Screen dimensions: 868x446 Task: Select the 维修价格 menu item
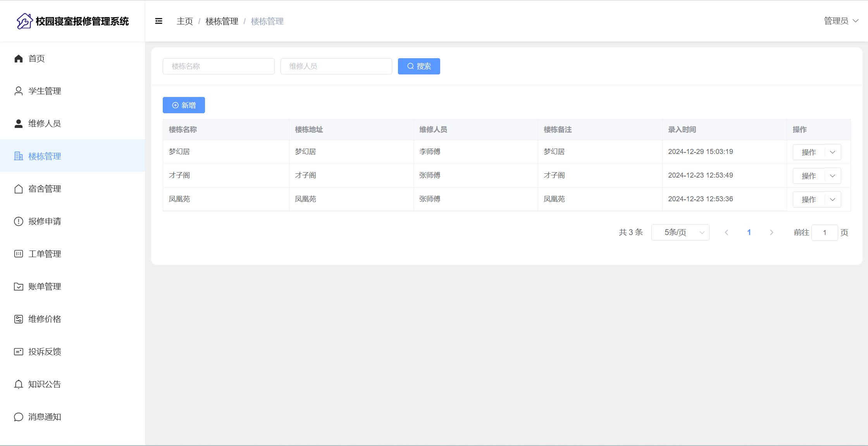click(45, 319)
